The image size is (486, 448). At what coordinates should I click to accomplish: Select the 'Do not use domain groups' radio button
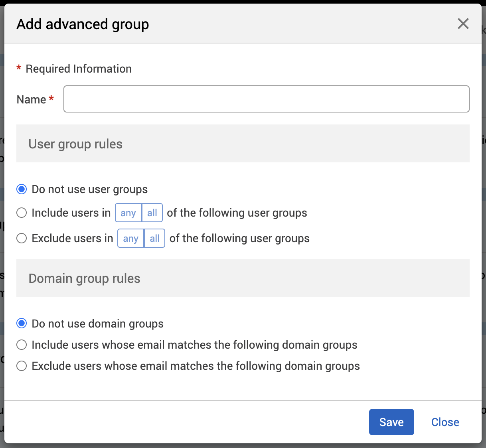point(22,324)
